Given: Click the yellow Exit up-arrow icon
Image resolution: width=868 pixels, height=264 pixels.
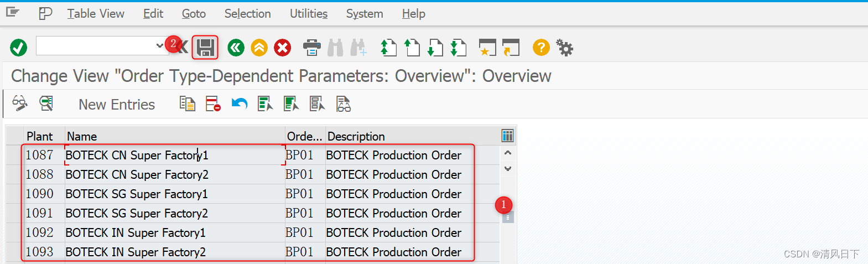Looking at the screenshot, I should [259, 48].
